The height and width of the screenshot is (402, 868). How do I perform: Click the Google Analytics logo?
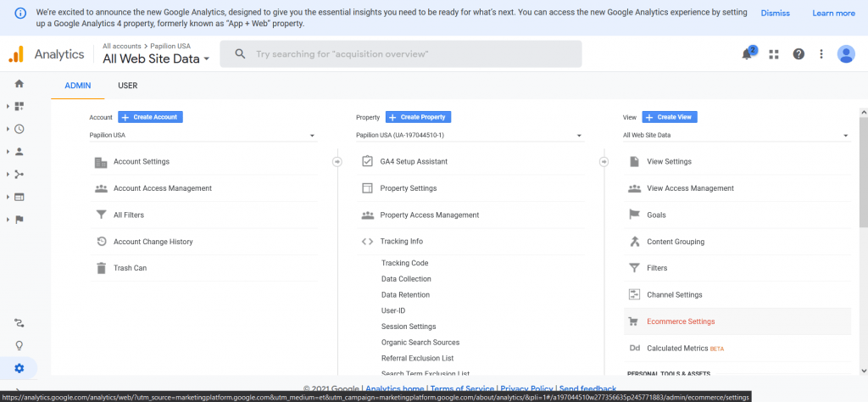(x=16, y=54)
